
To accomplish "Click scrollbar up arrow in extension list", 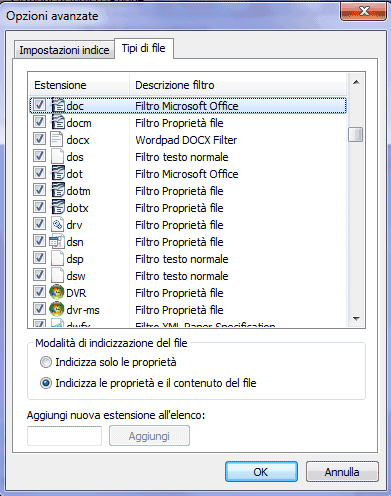I will coord(356,82).
